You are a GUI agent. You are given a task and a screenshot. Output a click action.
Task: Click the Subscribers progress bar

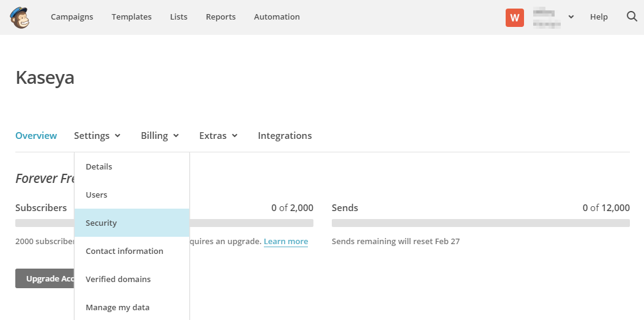point(164,223)
